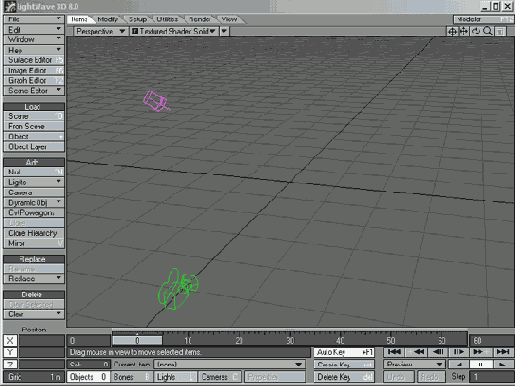Image resolution: width=515 pixels, height=386 pixels.
Task: Open the File menu
Action: (34, 19)
